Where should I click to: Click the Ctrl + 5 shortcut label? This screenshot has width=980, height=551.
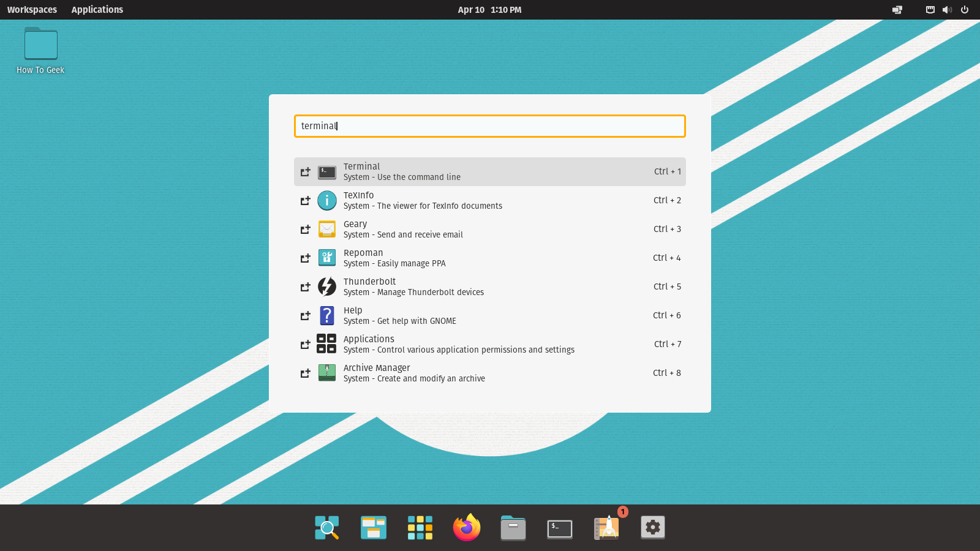click(667, 287)
